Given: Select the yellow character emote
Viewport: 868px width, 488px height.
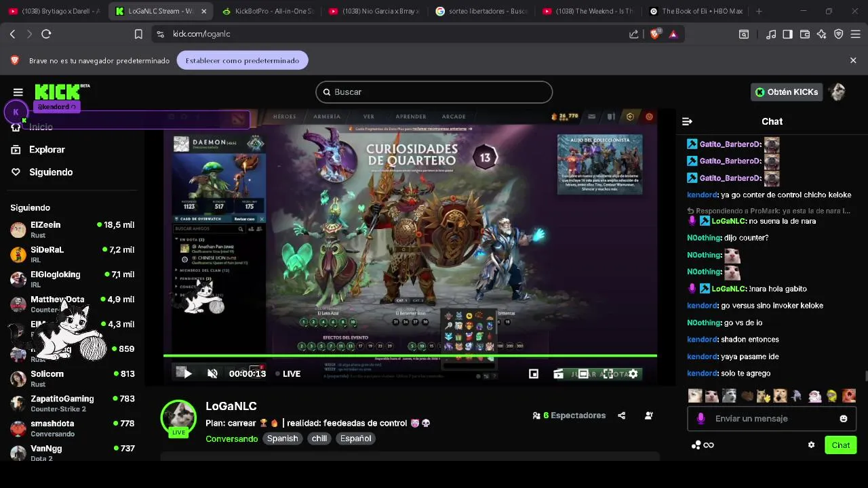Looking at the screenshot, I should pos(831,396).
